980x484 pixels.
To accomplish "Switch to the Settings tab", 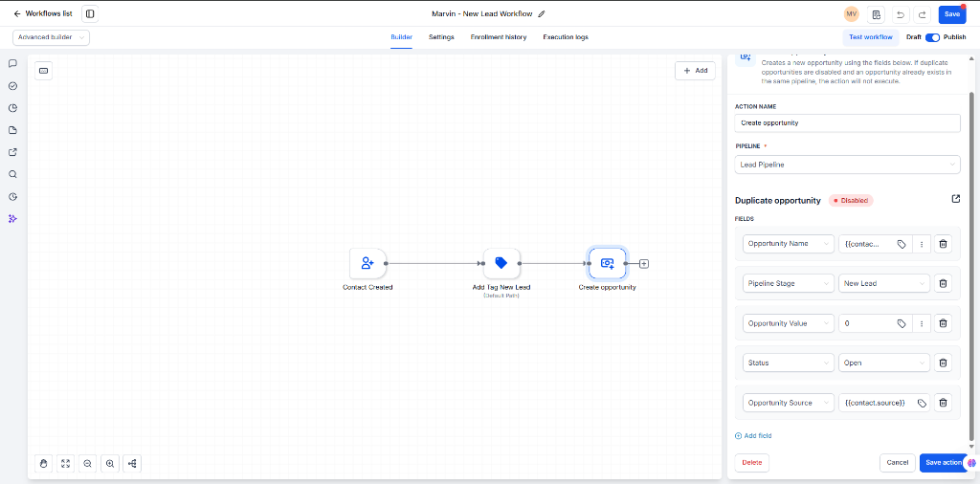I will 441,37.
